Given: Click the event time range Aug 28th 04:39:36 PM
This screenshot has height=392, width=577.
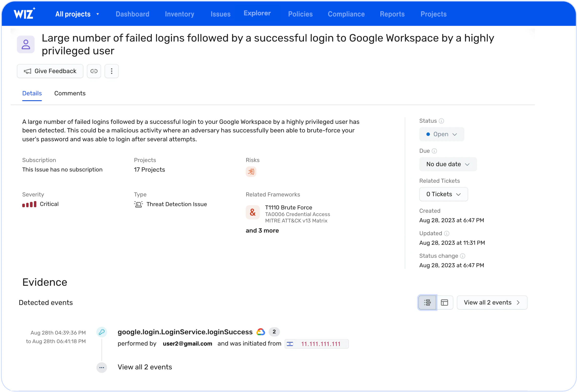Looking at the screenshot, I should [x=58, y=333].
